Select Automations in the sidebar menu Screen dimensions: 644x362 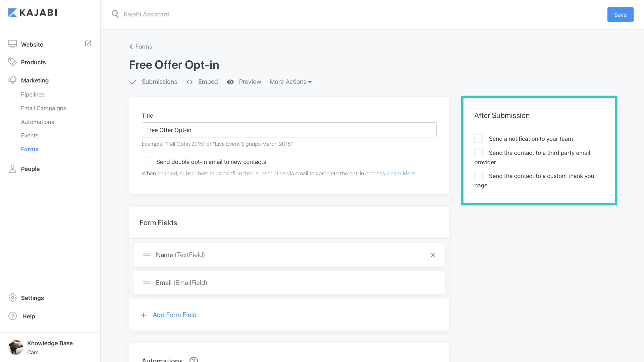point(38,122)
